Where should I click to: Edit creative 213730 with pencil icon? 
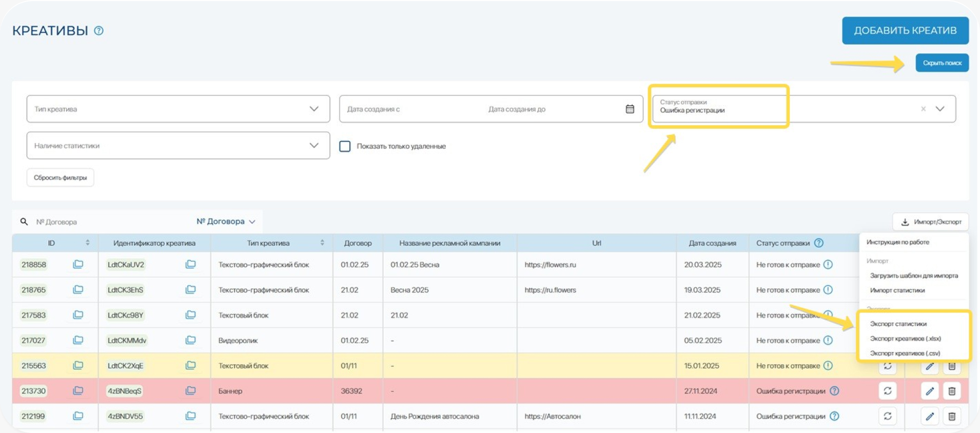tap(930, 391)
